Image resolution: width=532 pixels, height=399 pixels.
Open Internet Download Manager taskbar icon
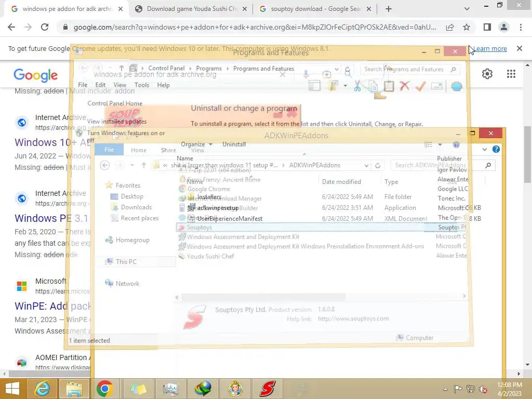203,389
